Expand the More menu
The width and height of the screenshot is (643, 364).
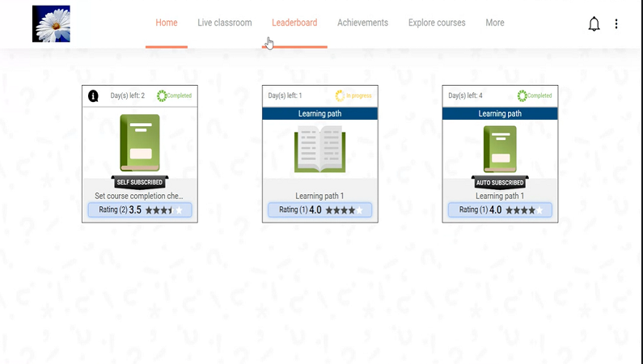click(495, 23)
